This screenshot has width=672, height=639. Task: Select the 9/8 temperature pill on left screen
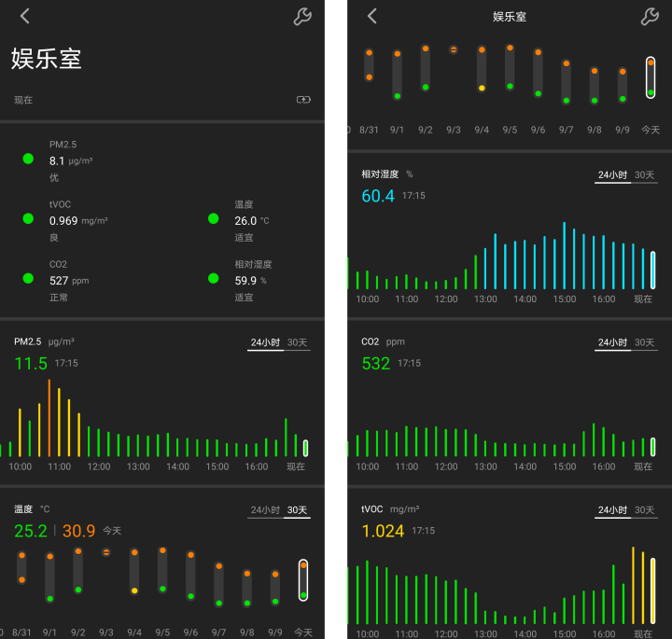pos(246,589)
